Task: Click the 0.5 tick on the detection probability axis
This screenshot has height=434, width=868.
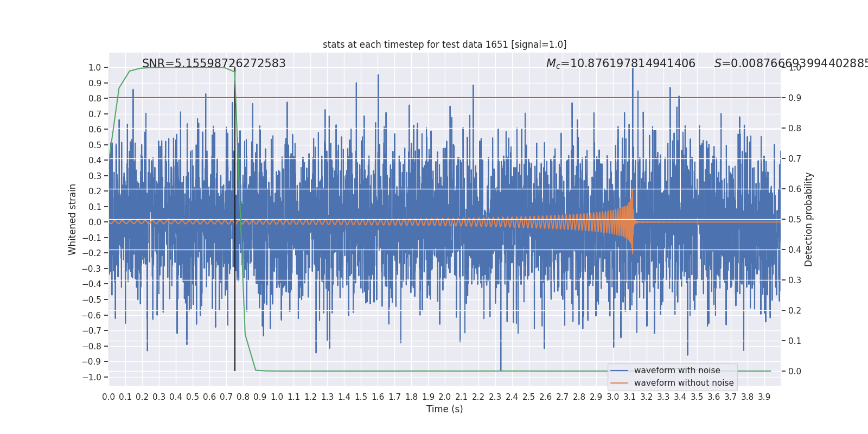Action: point(795,219)
